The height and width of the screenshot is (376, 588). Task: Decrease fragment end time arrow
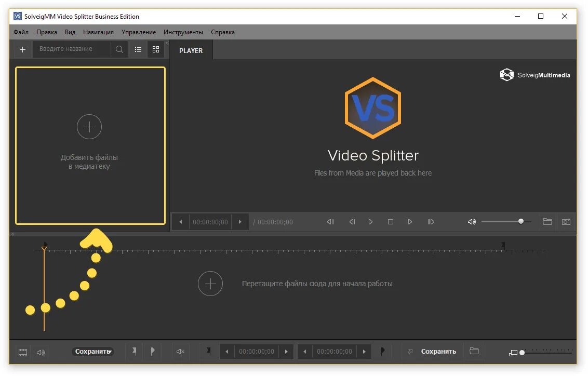click(x=305, y=352)
